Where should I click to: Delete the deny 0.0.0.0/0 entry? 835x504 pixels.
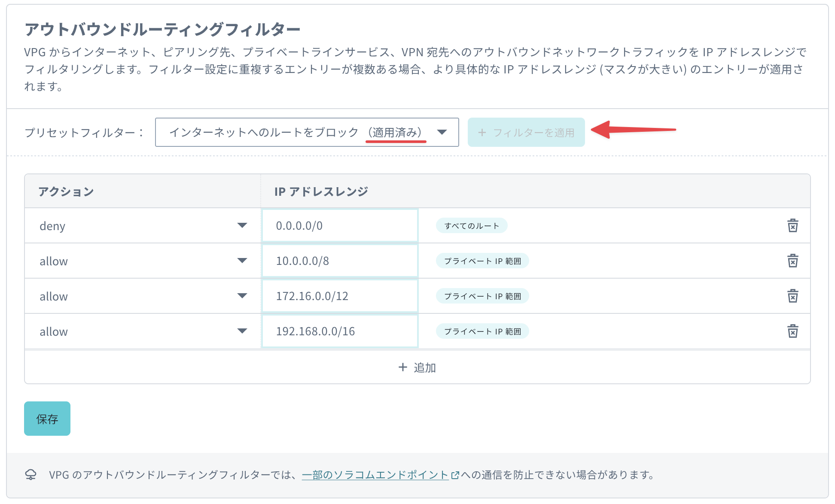click(x=794, y=225)
